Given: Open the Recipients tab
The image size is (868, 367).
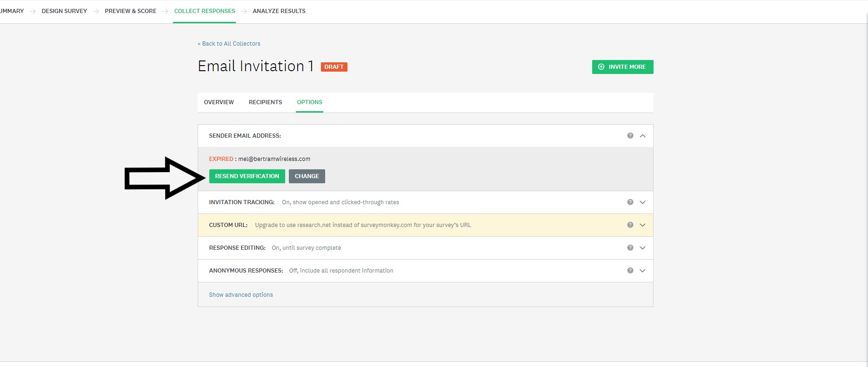Looking at the screenshot, I should (x=265, y=102).
